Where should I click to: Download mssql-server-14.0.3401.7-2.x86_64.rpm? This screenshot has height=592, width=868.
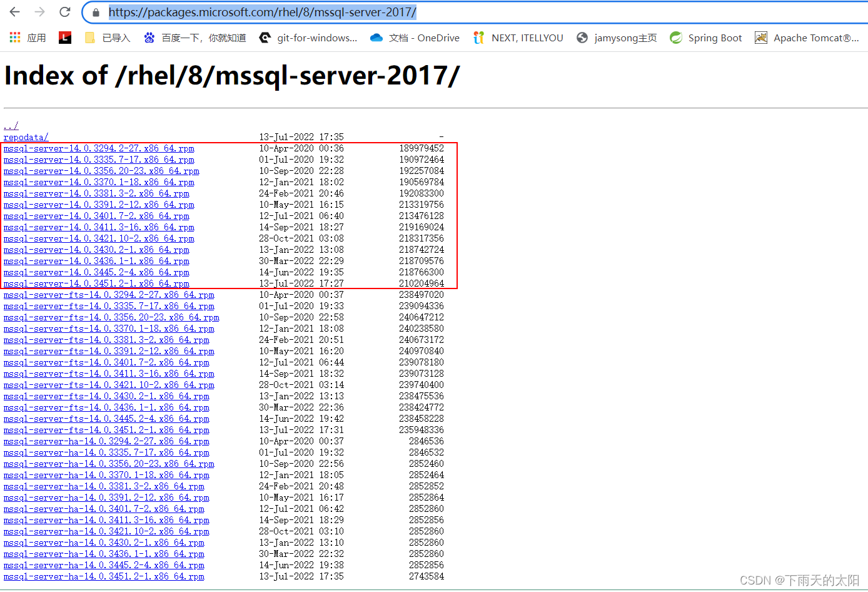click(x=96, y=216)
